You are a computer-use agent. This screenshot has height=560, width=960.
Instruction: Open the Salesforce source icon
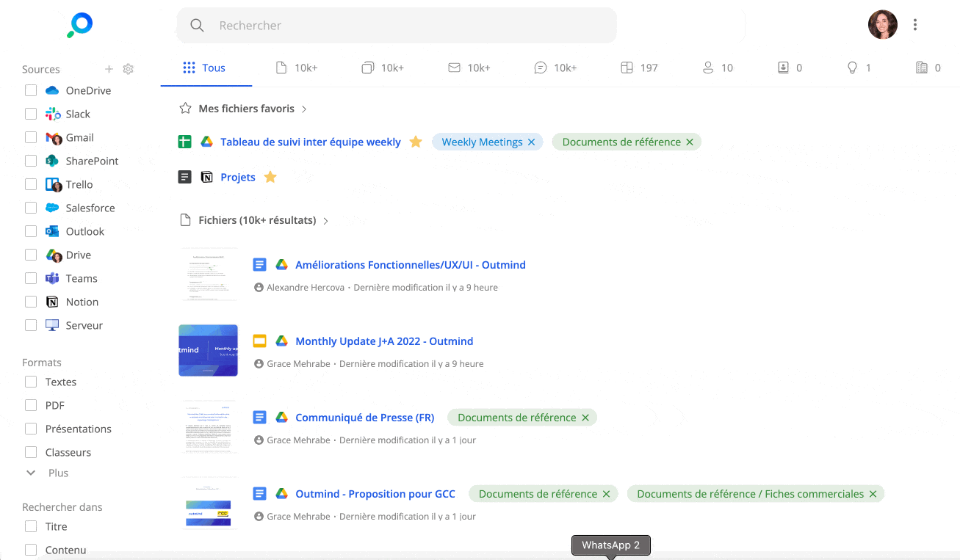pos(51,208)
